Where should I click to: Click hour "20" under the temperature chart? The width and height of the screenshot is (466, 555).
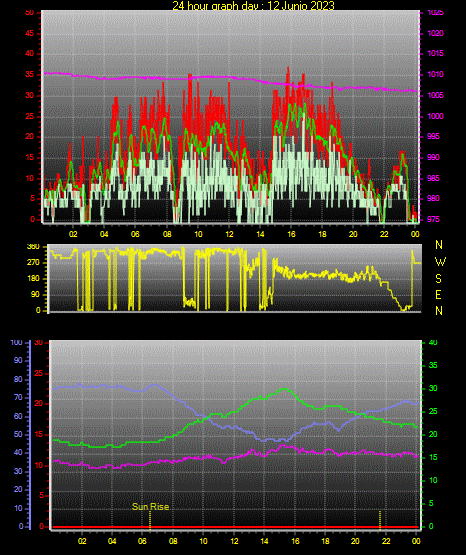355,541
